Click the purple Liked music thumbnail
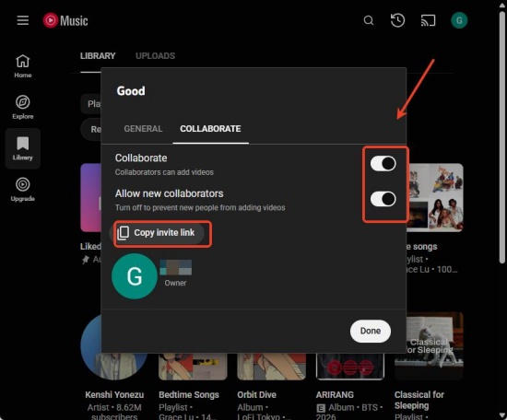Image resolution: width=507 pixels, height=420 pixels. (x=91, y=198)
